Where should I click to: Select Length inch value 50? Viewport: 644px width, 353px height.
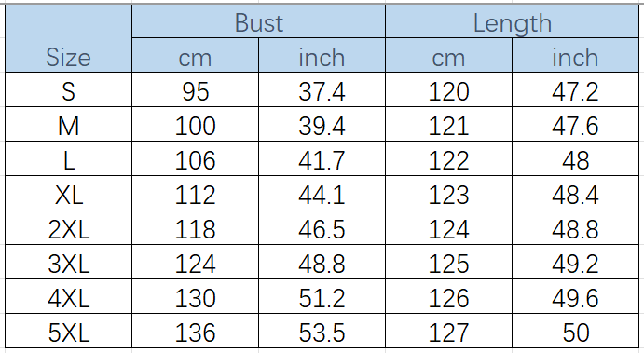575,332
